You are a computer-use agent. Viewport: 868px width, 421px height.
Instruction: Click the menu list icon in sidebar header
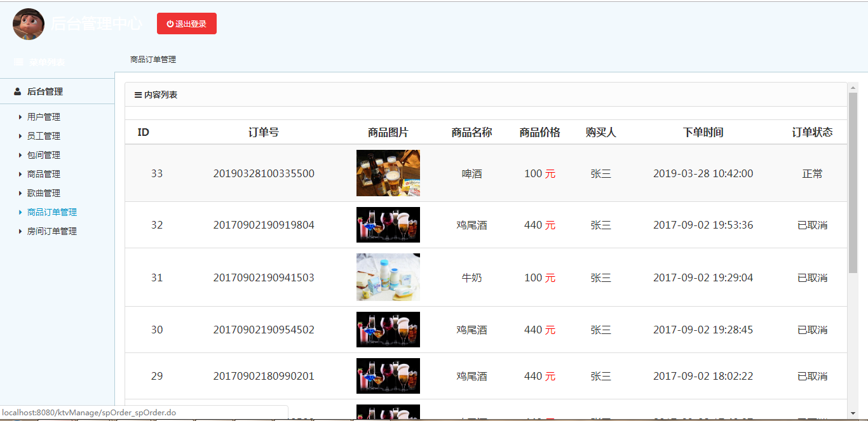pos(18,62)
